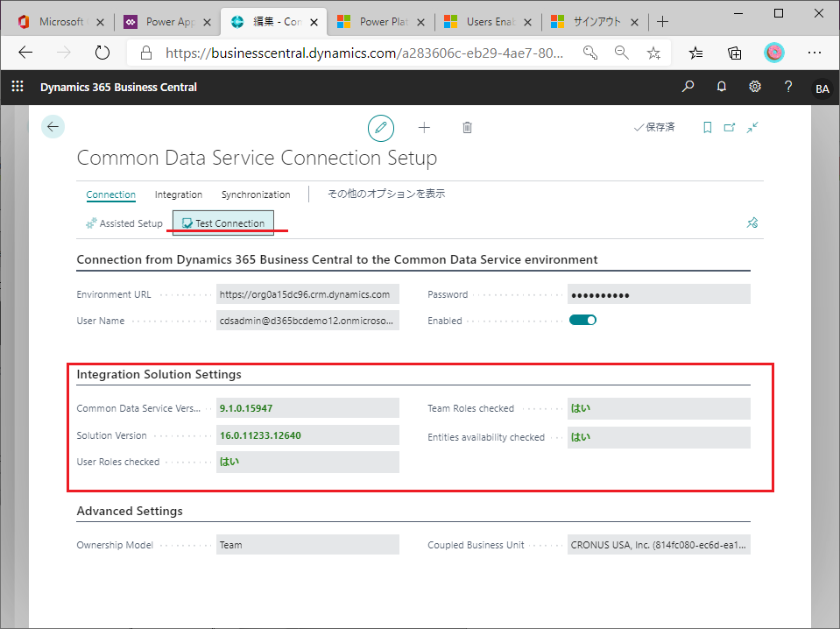Show more options via その他のオプションを表示
The width and height of the screenshot is (840, 629).
[386, 194]
